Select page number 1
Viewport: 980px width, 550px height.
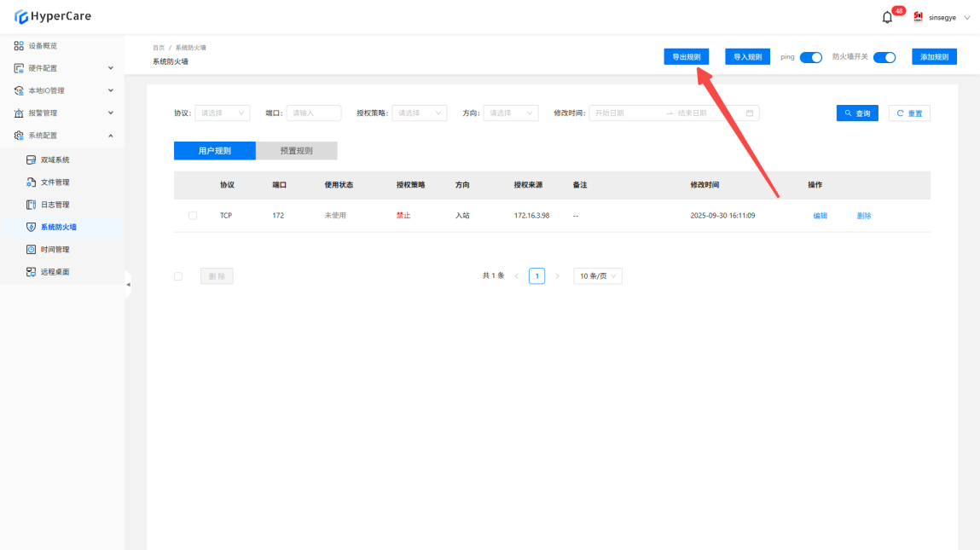click(536, 276)
